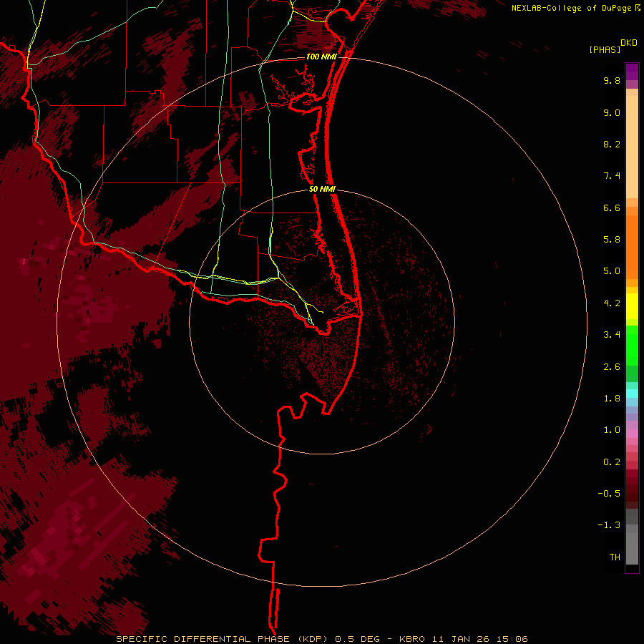Click the 1.8 scale value
644x644 pixels.
[612, 399]
